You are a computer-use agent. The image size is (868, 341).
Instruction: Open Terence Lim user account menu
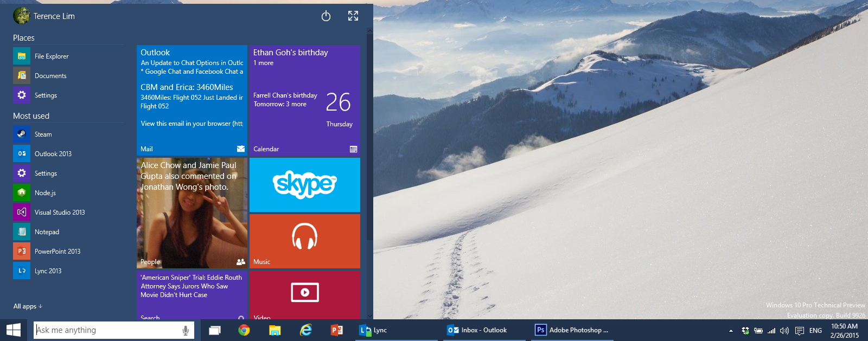coord(44,16)
